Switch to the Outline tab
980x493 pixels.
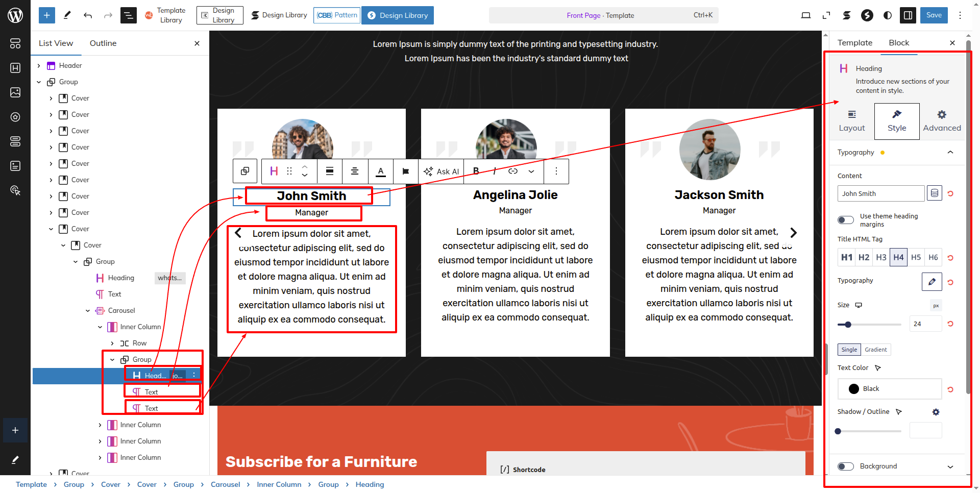[x=103, y=43]
